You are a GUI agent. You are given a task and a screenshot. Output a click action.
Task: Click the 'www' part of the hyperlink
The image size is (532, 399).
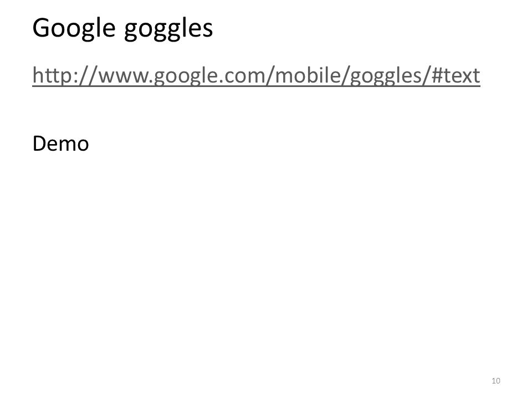124,78
